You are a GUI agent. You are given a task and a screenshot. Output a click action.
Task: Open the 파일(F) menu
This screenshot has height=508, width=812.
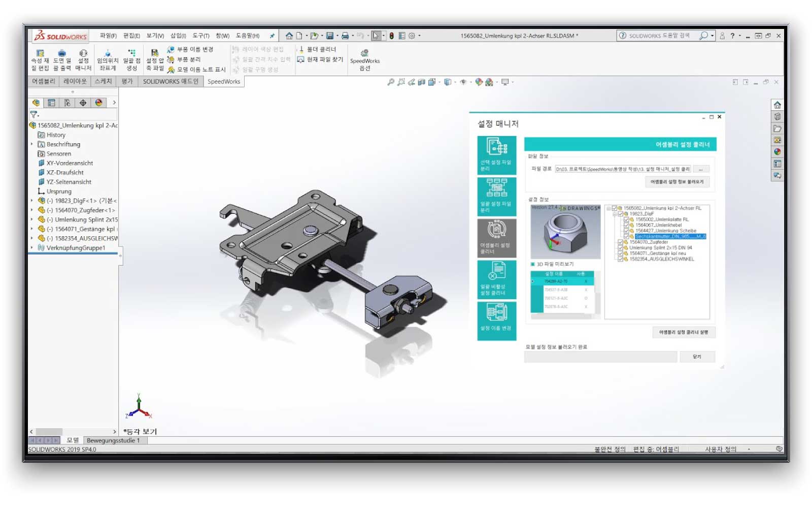click(x=108, y=36)
